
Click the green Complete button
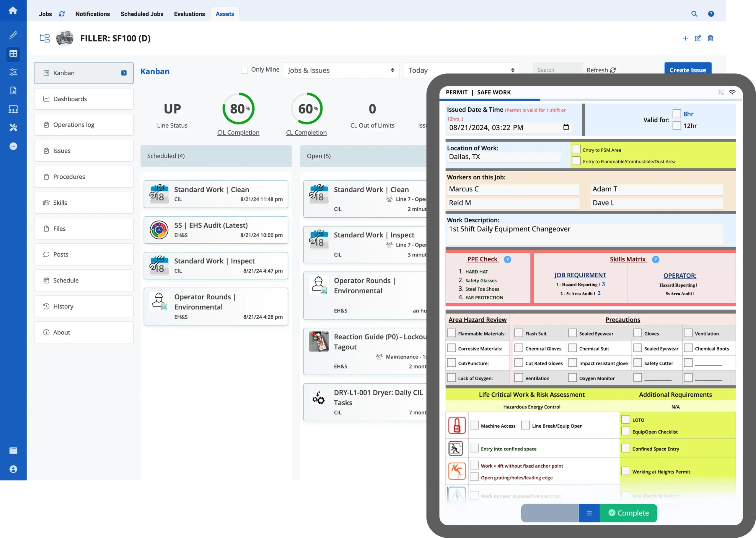628,513
